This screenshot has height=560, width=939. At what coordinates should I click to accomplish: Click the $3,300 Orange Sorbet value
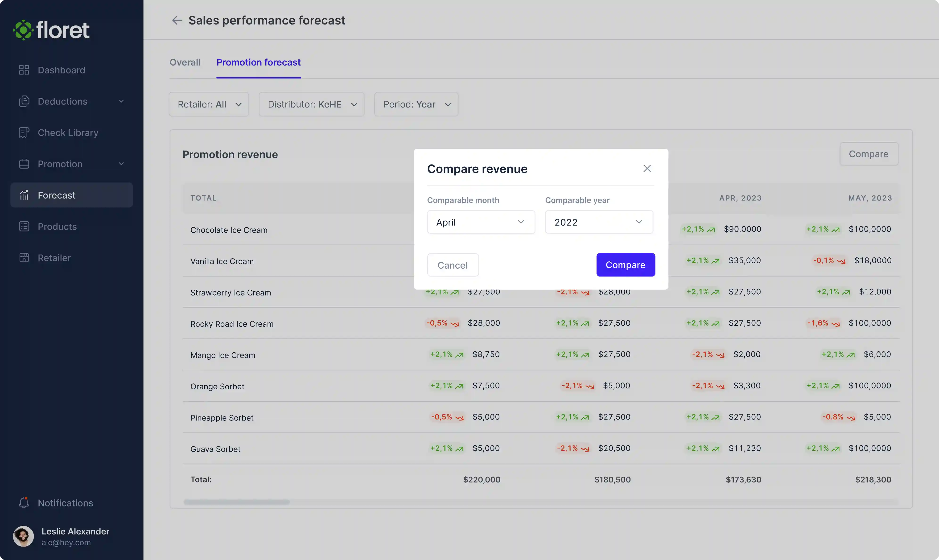point(747,385)
